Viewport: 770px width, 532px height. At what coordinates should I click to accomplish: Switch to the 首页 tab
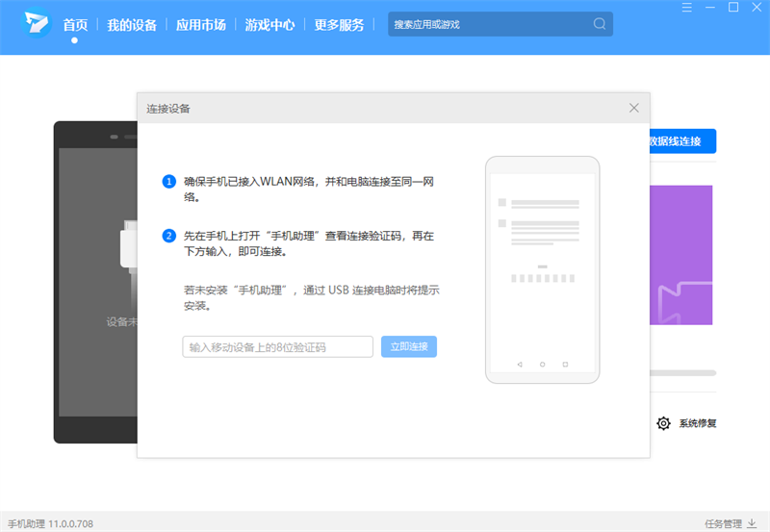[x=75, y=25]
